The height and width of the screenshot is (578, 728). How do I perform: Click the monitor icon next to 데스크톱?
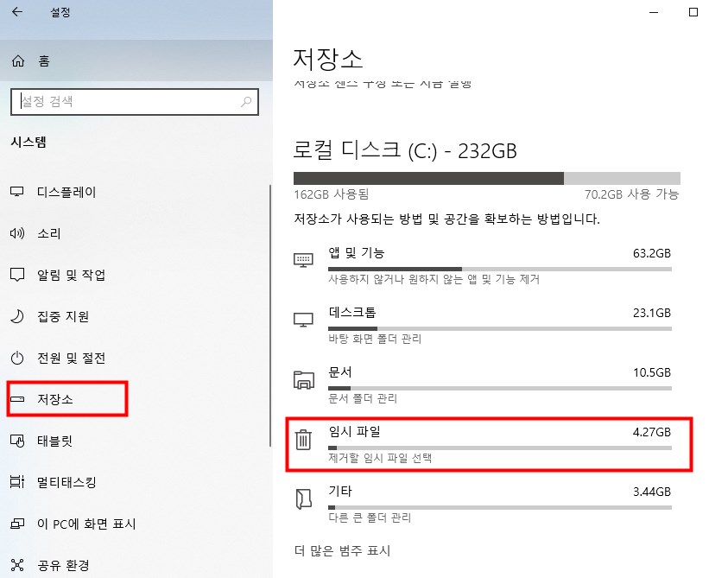click(303, 320)
